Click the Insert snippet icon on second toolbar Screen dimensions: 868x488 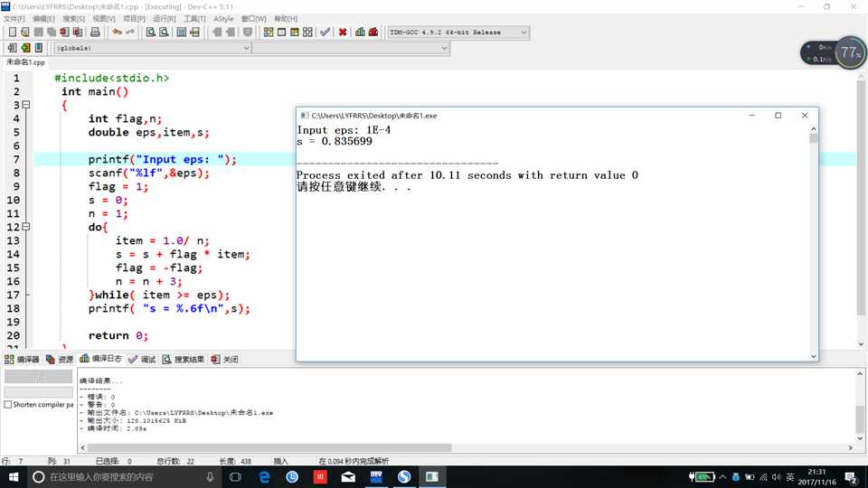[x=12, y=48]
